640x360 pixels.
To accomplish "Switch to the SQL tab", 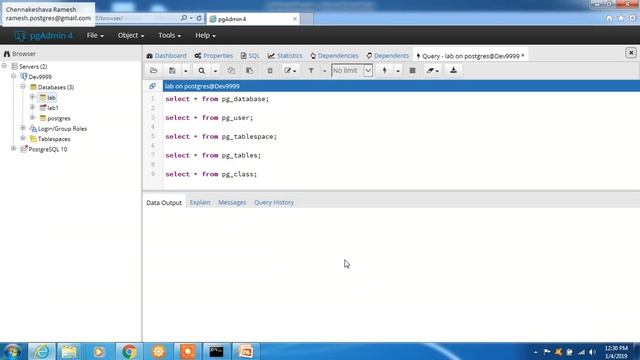I will 250,56.
